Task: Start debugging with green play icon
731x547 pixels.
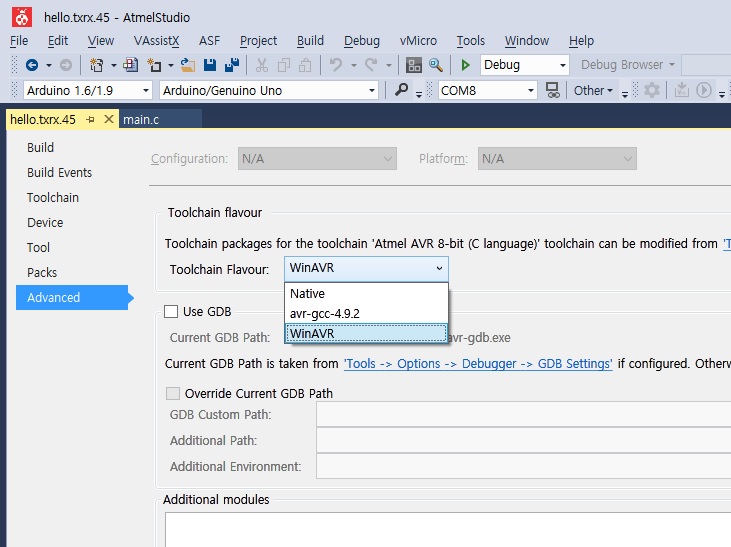Action: pyautogui.click(x=465, y=65)
